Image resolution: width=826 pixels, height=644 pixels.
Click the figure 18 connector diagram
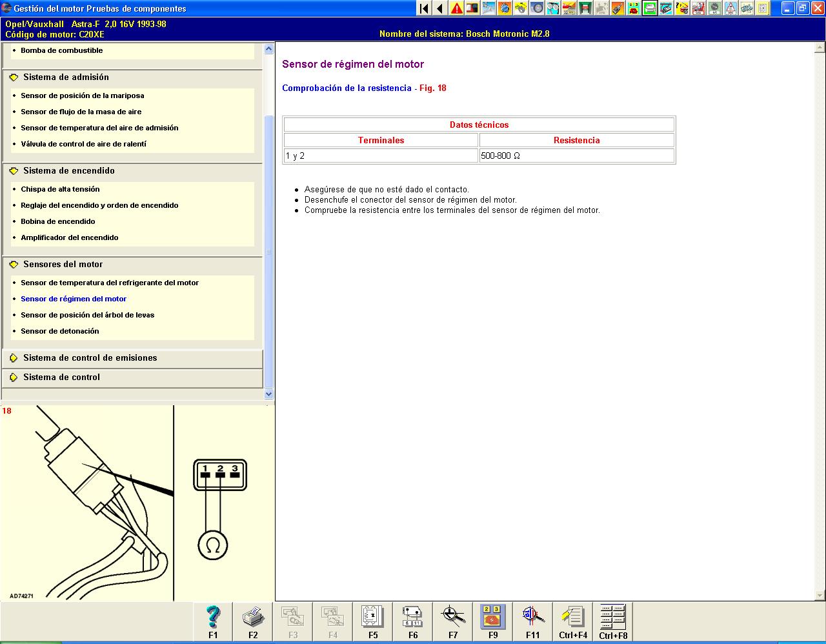click(x=219, y=503)
